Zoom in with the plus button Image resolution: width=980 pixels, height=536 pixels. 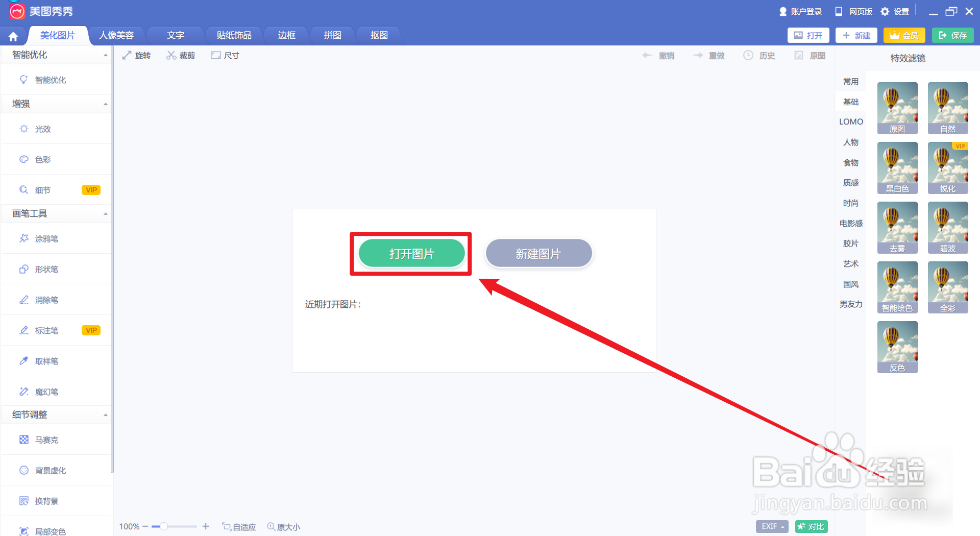pos(206,526)
